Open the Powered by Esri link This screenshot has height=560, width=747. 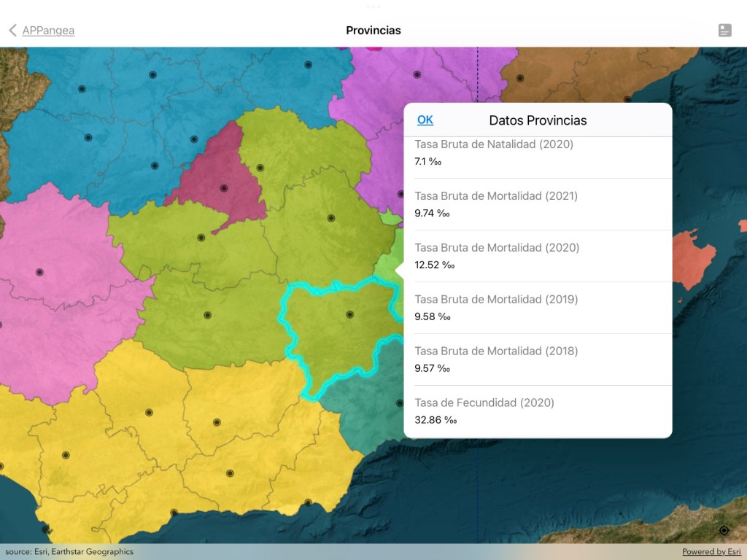pos(711,552)
